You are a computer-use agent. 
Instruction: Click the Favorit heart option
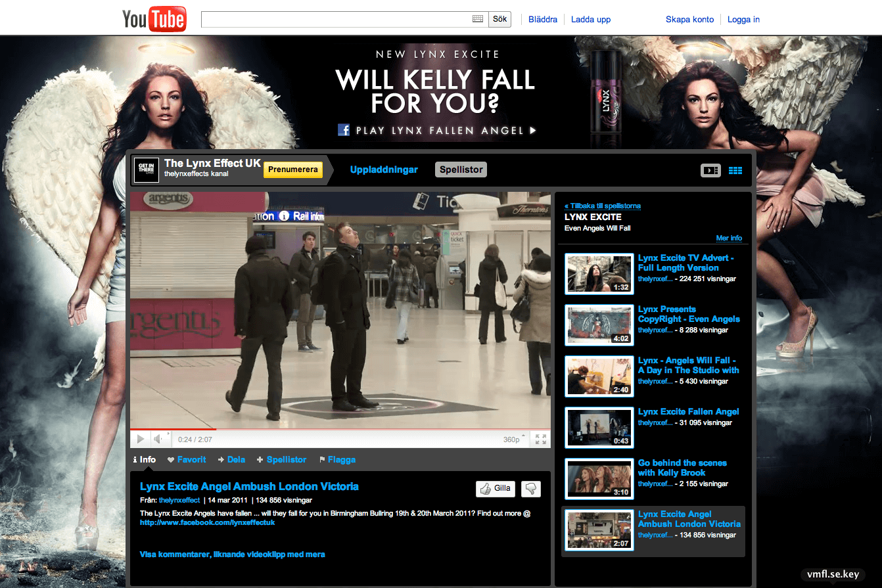pos(187,460)
